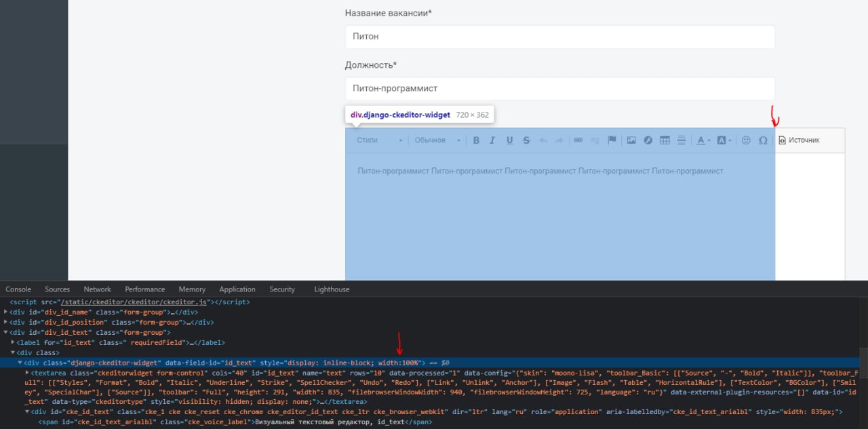Click the text color 'A' icon
The width and height of the screenshot is (868, 429).
(703, 140)
